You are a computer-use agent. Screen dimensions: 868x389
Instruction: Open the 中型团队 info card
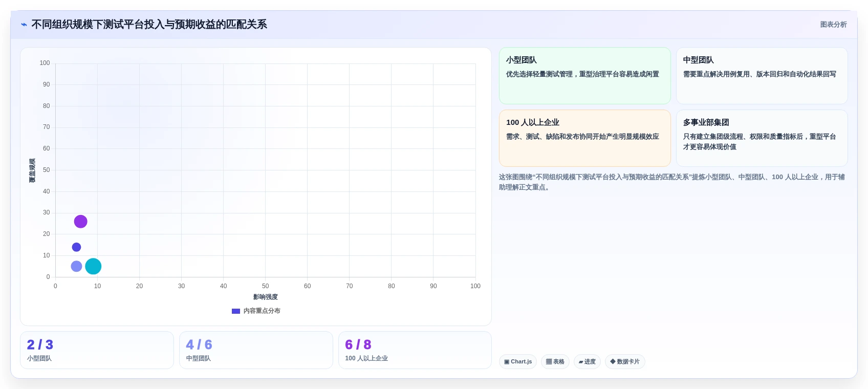click(x=762, y=76)
